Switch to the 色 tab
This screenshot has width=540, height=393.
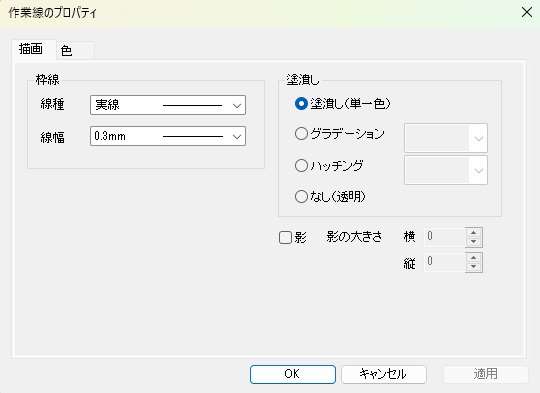click(x=75, y=51)
